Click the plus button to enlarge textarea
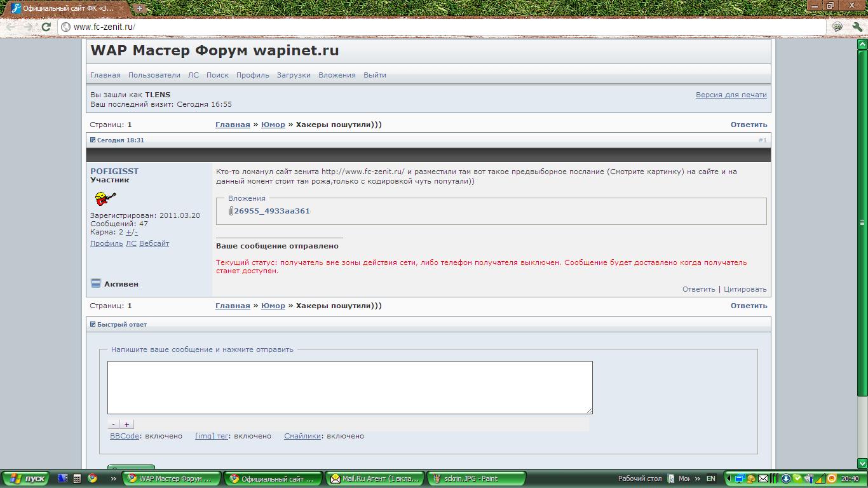 [127, 424]
